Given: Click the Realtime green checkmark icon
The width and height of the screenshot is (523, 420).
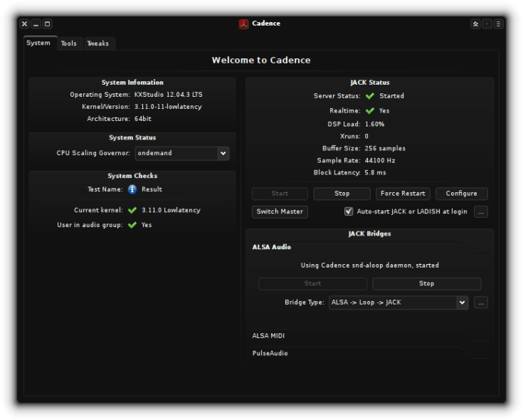Looking at the screenshot, I should pyautogui.click(x=369, y=111).
